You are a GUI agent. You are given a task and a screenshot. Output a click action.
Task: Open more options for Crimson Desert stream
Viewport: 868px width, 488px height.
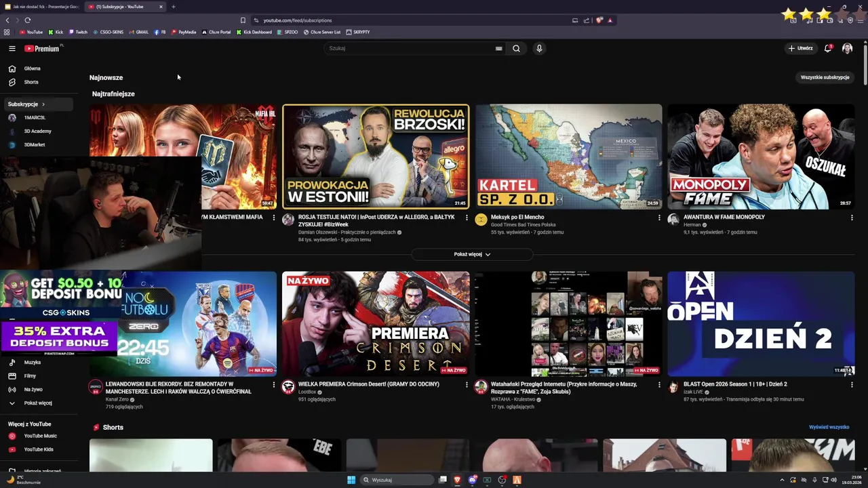(x=467, y=384)
